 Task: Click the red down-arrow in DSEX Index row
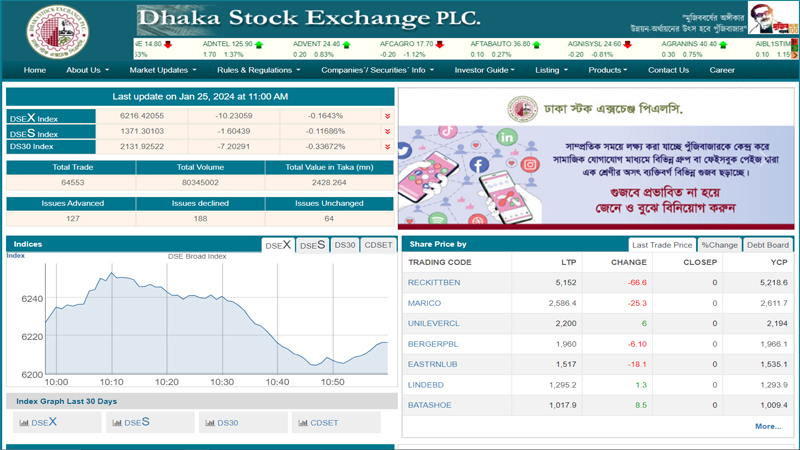(387, 116)
